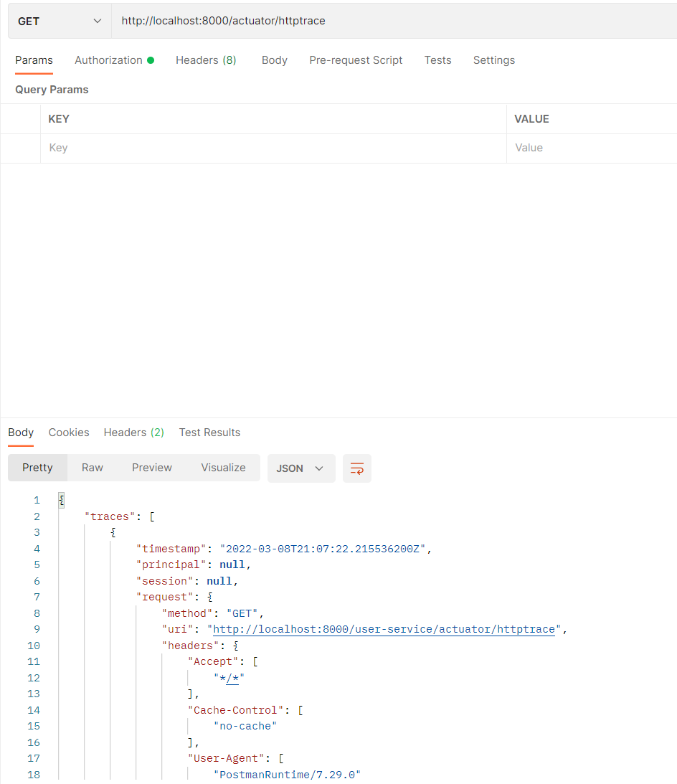Toggle the line wrap icon
Screen dimensions: 677x784
point(357,468)
